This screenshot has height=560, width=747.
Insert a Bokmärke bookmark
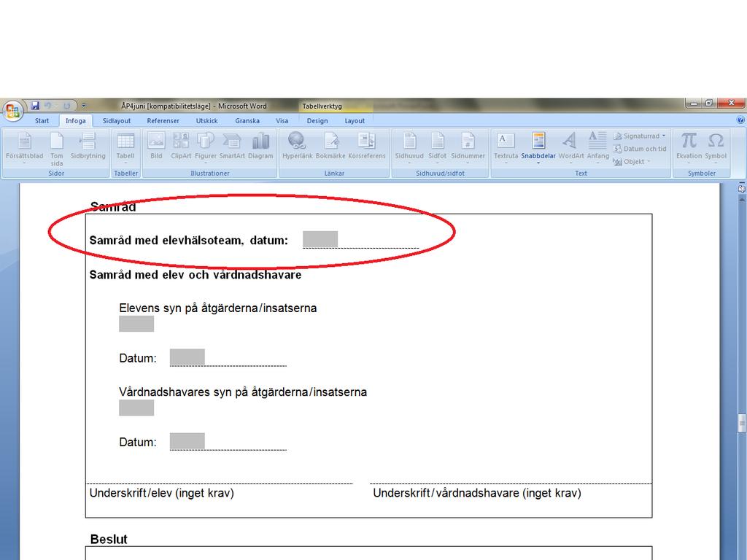[x=330, y=147]
